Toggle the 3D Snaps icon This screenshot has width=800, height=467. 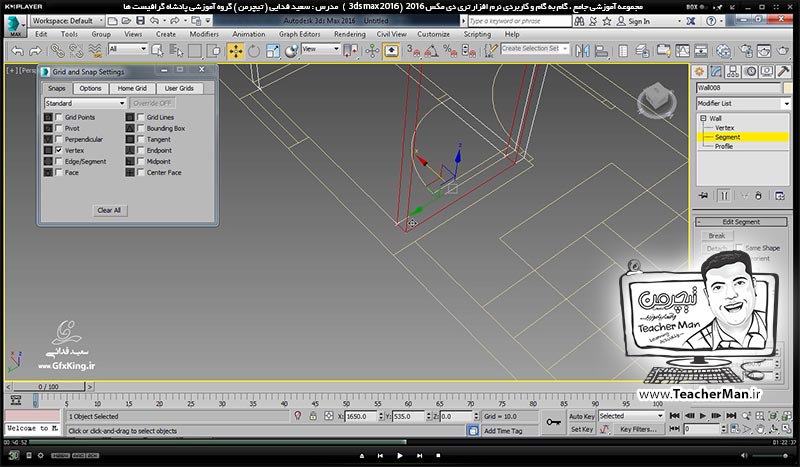(x=413, y=51)
